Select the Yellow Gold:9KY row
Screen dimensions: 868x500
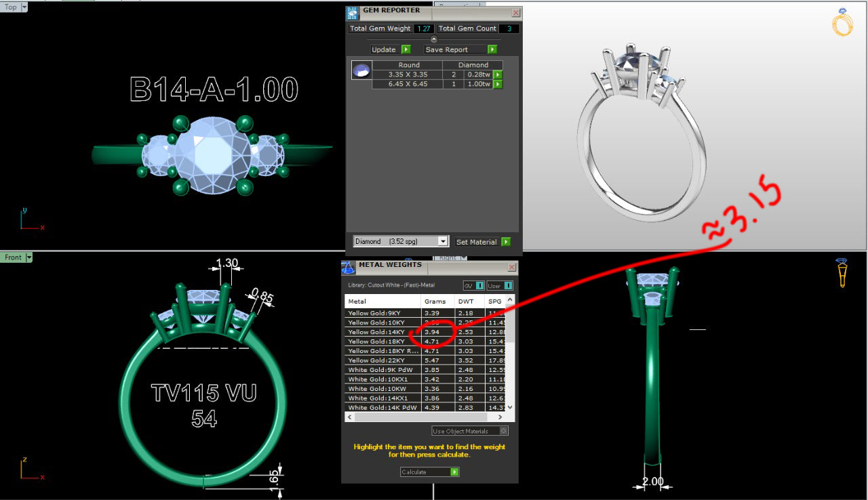tap(426, 313)
